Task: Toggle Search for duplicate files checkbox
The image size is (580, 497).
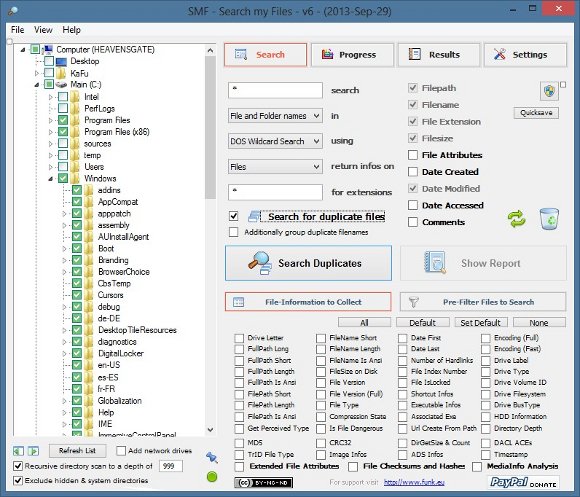Action: [233, 216]
